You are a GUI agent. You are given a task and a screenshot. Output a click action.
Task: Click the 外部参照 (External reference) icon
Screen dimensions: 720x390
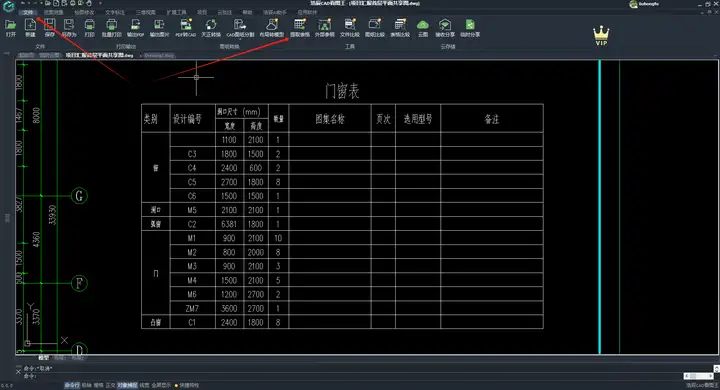tap(325, 28)
